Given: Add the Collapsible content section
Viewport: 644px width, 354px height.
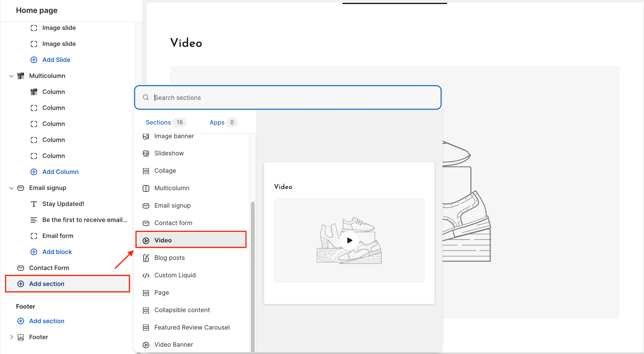Looking at the screenshot, I should [x=182, y=310].
